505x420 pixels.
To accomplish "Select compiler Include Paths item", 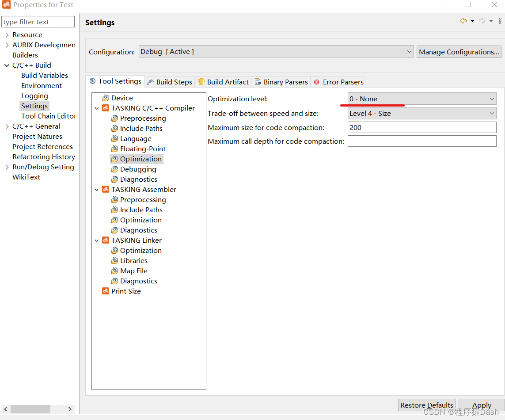I will coord(141,129).
